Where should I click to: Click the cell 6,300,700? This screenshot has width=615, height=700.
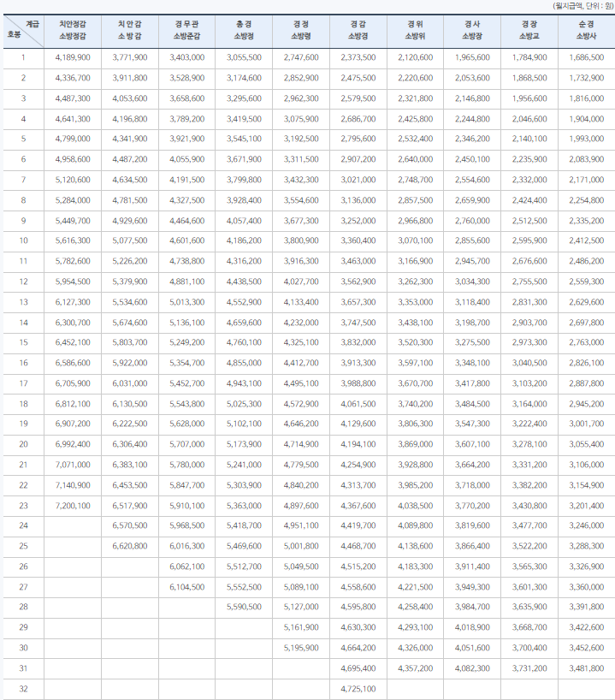(73, 323)
